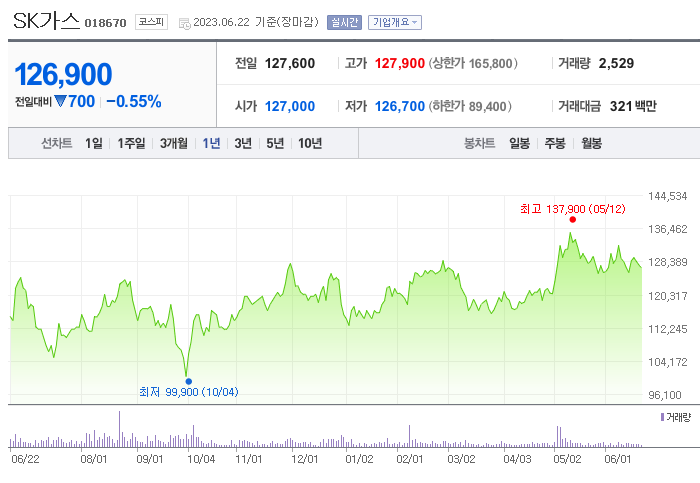Click the calendar clock icon beside the date
The width and height of the screenshot is (700, 483).
click(184, 24)
